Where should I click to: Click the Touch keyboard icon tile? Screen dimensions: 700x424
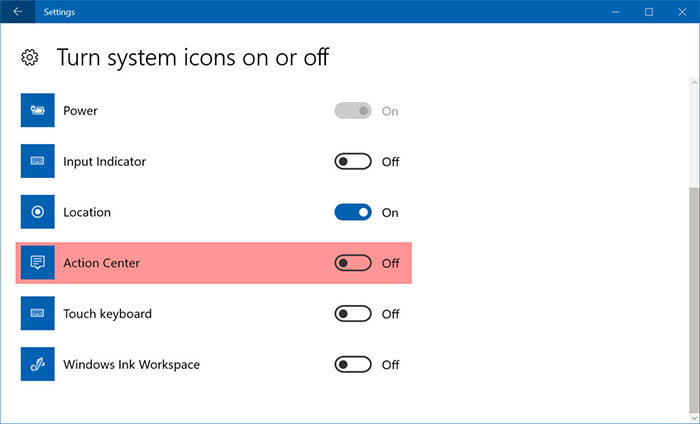point(38,313)
